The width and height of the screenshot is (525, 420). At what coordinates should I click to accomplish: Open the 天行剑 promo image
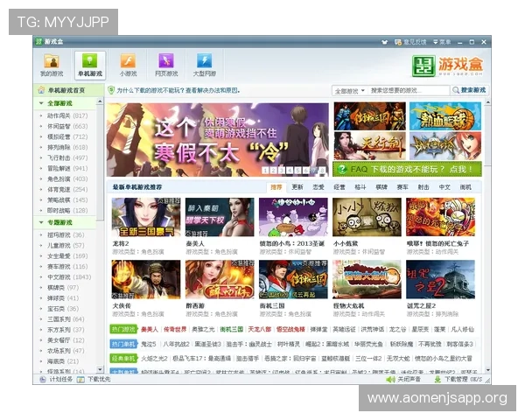369,146
